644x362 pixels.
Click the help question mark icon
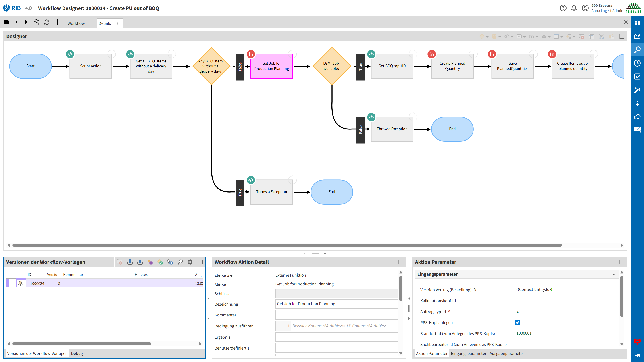pyautogui.click(x=563, y=8)
